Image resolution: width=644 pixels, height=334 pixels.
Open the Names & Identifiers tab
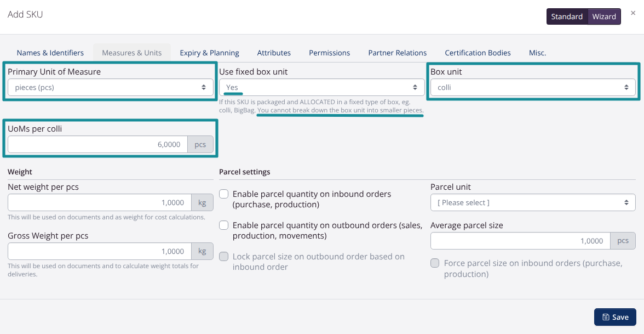[50, 53]
